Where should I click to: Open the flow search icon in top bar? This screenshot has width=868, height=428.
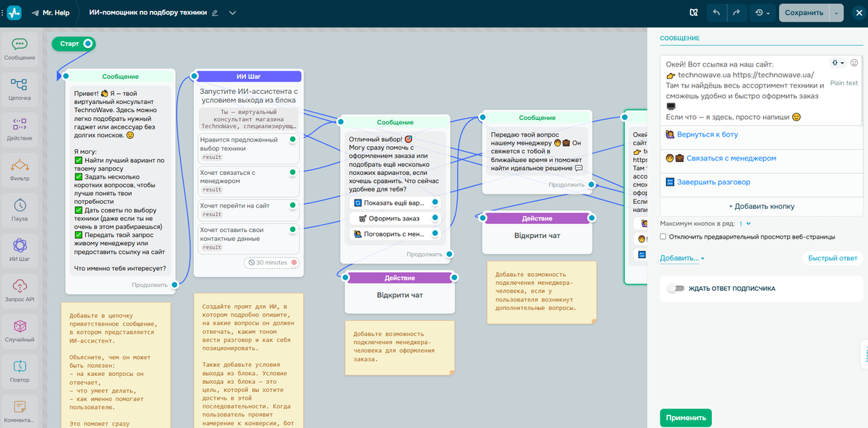tap(694, 12)
